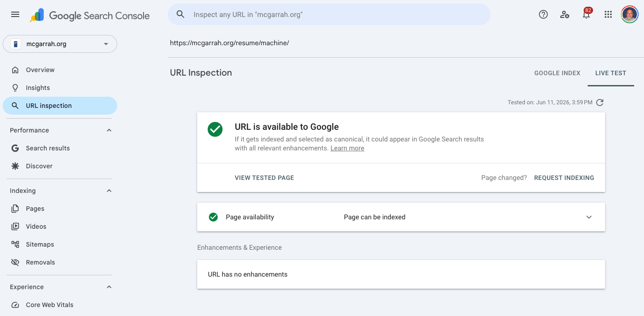Click the Removals crossed-eye icon

(x=15, y=262)
